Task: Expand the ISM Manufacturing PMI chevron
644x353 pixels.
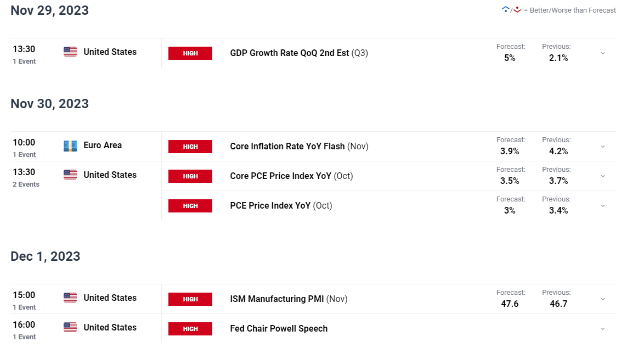Action: pyautogui.click(x=602, y=299)
